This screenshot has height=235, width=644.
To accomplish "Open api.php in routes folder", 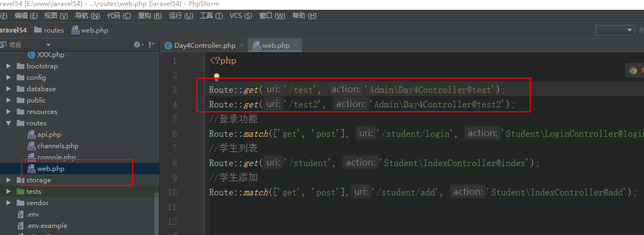I will pos(49,135).
